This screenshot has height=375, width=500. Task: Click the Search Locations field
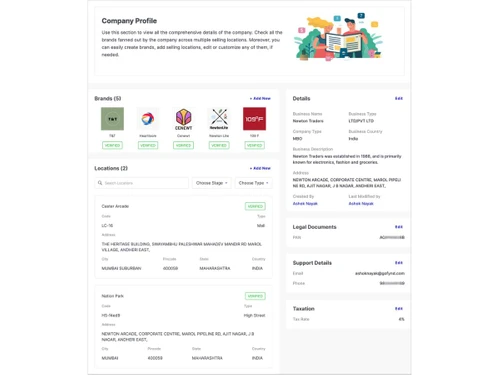(x=142, y=183)
